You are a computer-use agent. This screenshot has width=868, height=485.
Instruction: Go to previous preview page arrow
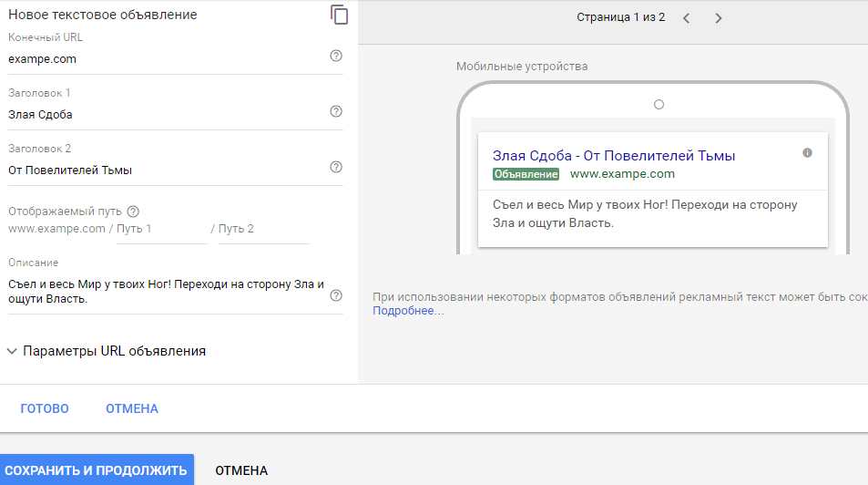tap(687, 17)
